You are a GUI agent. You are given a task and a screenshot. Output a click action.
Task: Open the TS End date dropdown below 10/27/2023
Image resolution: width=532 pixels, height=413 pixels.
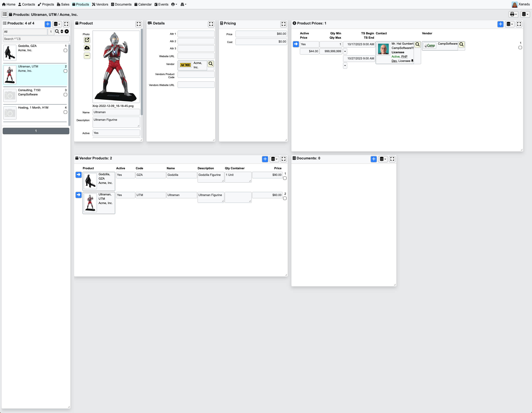point(345,65)
